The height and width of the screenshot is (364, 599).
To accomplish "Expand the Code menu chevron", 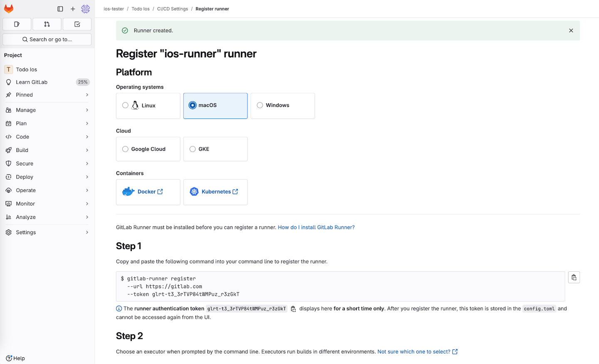I will (87, 137).
